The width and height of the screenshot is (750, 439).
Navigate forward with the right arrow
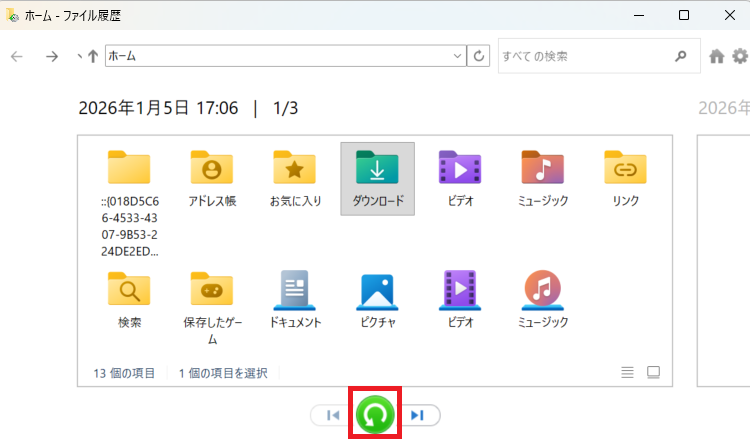pyautogui.click(x=52, y=57)
